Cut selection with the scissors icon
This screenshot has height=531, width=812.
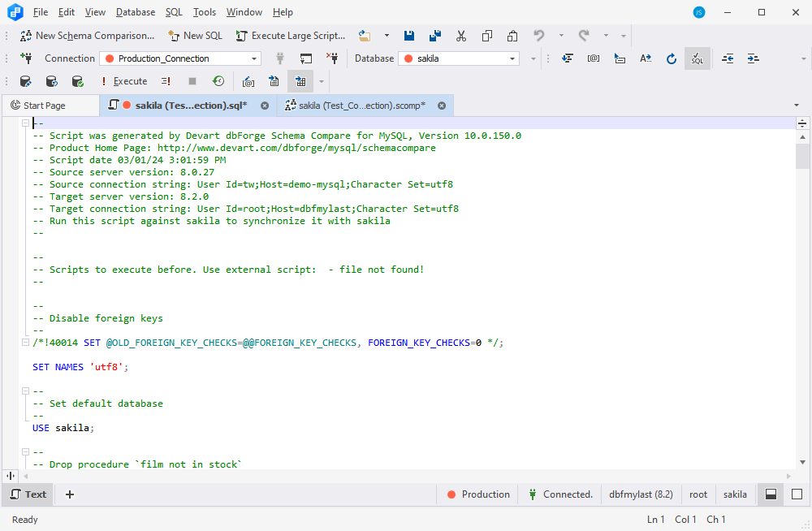point(461,36)
